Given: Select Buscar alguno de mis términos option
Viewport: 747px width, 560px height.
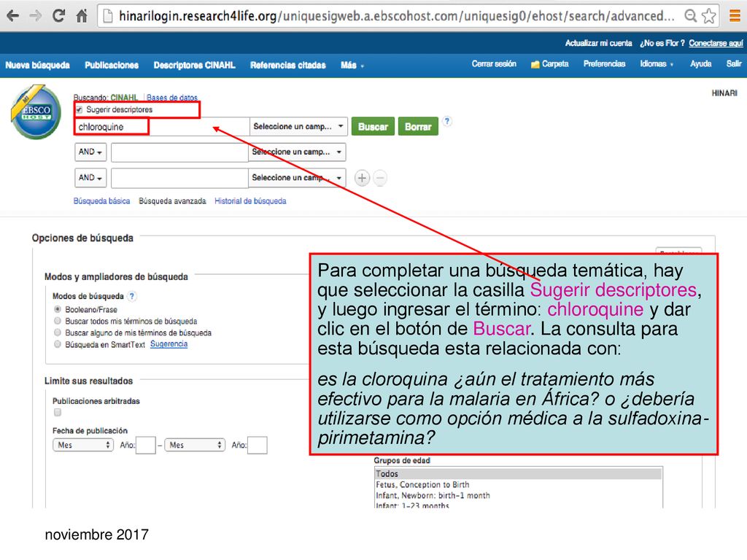Looking at the screenshot, I should [58, 332].
